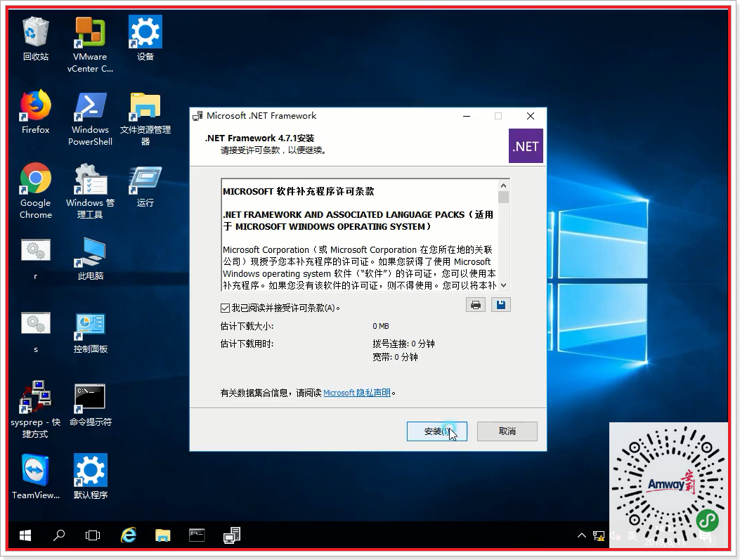This screenshot has height=560, width=740.
Task: Print the license terms with printer icon
Action: [x=476, y=305]
